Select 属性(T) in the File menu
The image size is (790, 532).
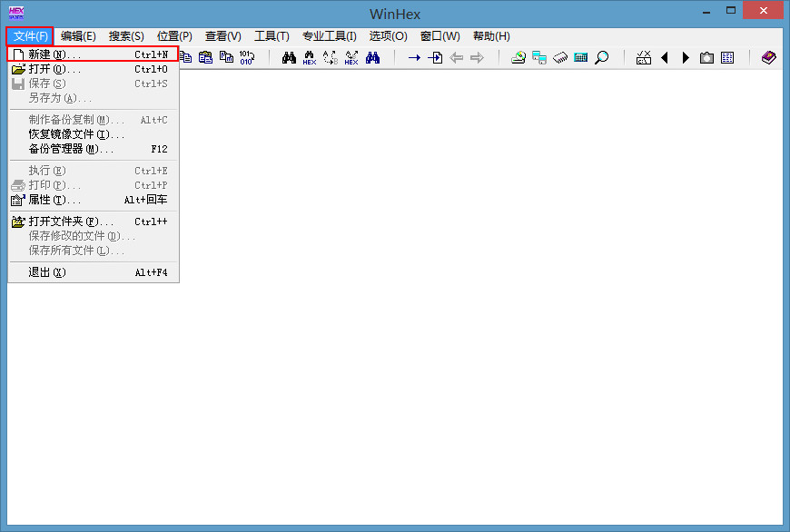click(94, 200)
